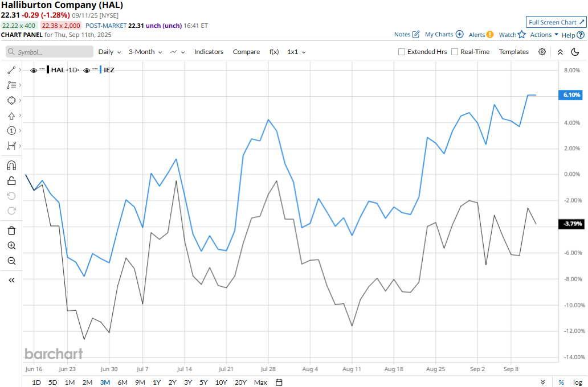Click the 6.10% IEZ price label
This screenshot has height=387, width=588.
571,95
